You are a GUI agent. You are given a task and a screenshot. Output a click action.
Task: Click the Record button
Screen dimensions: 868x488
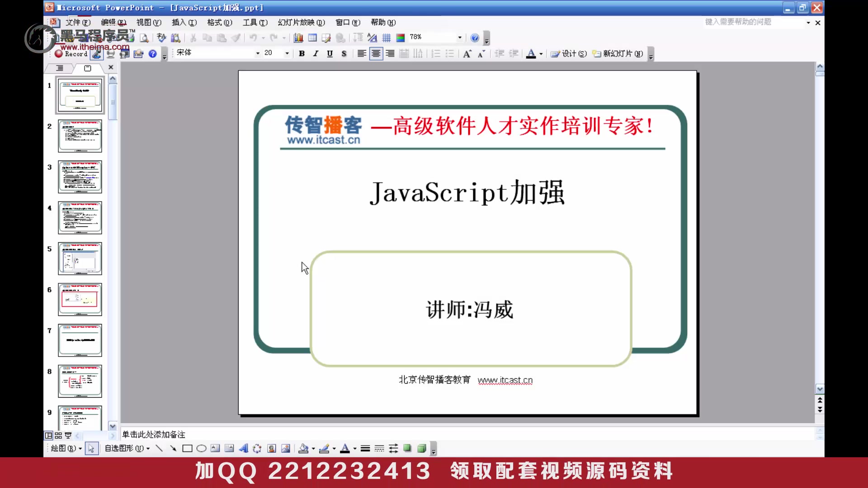tap(71, 54)
